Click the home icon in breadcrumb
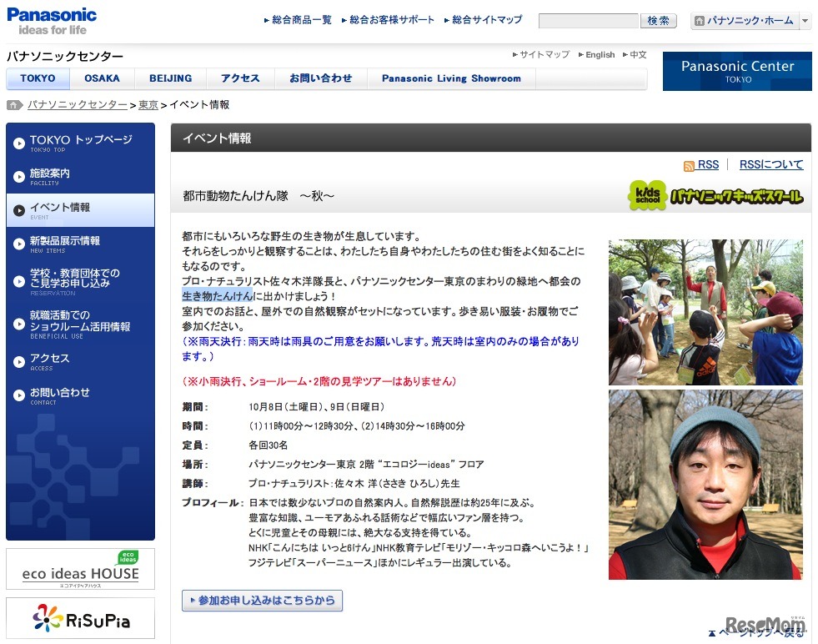This screenshot has height=644, width=818. tap(14, 105)
